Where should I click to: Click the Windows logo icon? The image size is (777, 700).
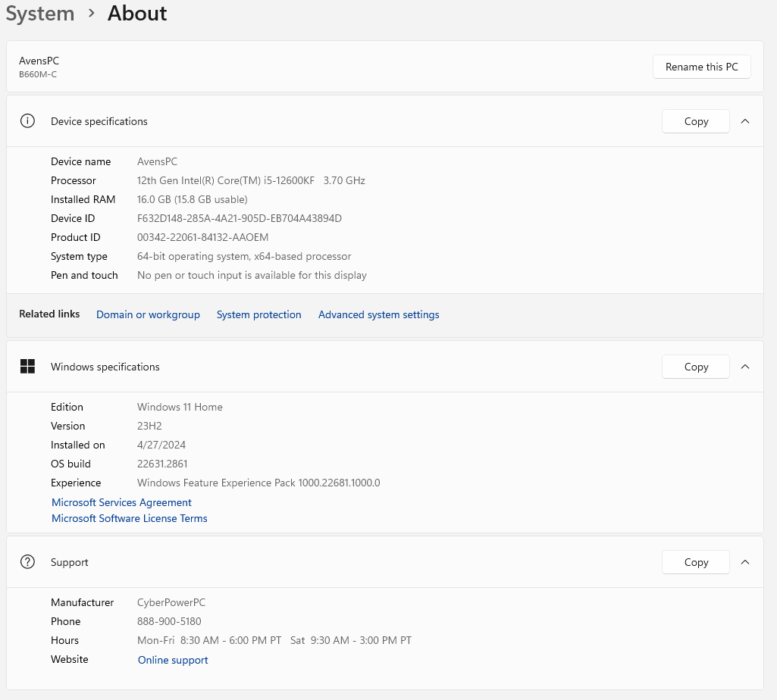28,367
